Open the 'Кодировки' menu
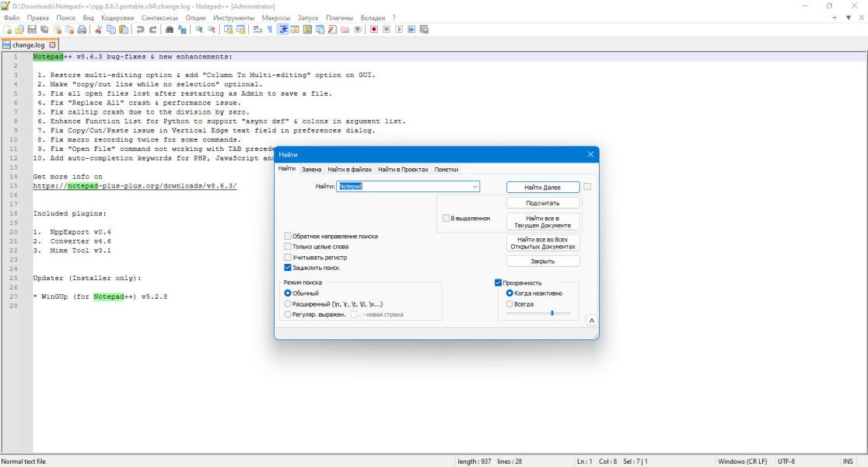The height and width of the screenshot is (467, 868). 117,18
